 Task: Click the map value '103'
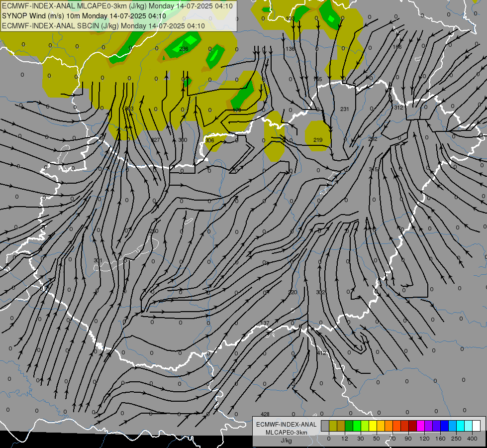pos(290,18)
